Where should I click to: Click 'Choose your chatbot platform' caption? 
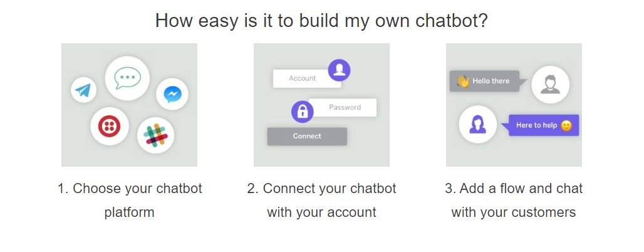[130, 201]
